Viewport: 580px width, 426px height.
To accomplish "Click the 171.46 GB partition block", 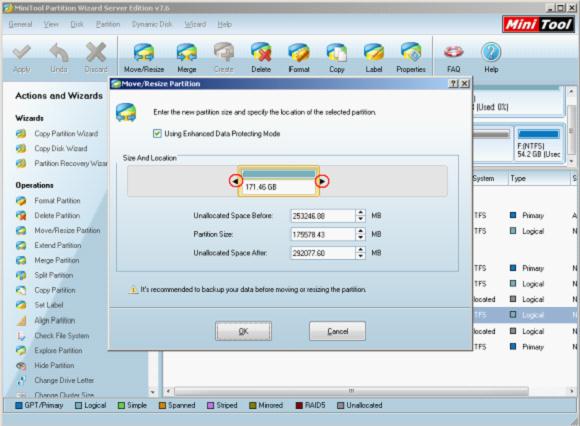I will [x=279, y=181].
